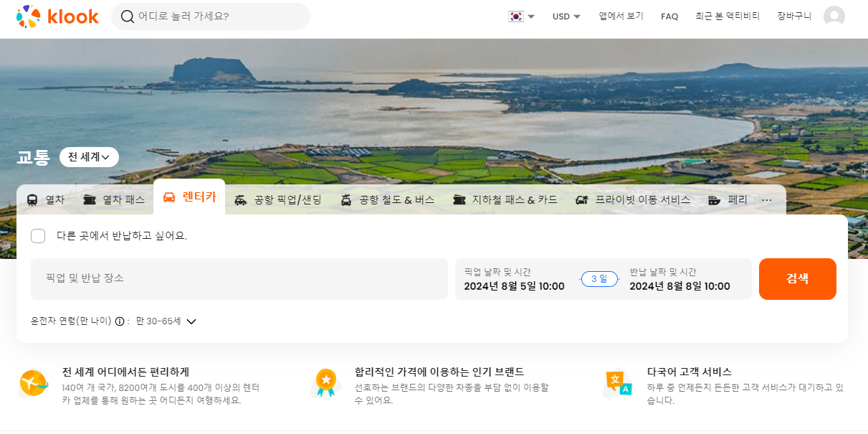Image resolution: width=868 pixels, height=434 pixels.
Task: Open 최근 본 액티비티
Action: [728, 16]
